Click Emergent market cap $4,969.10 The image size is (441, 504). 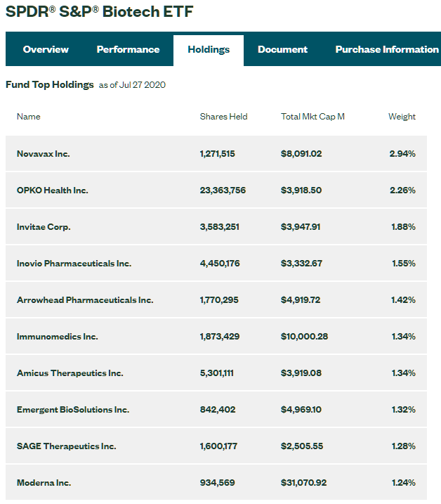click(x=301, y=410)
